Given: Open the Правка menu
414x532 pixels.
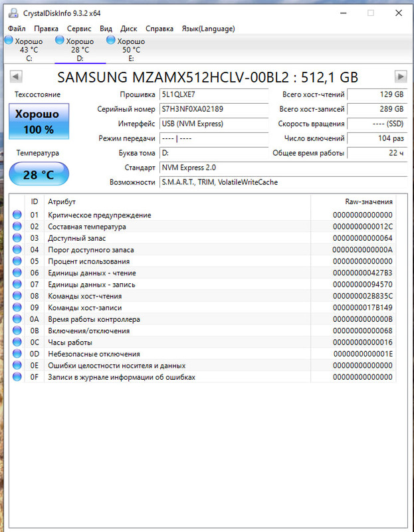Looking at the screenshot, I should 46,29.
